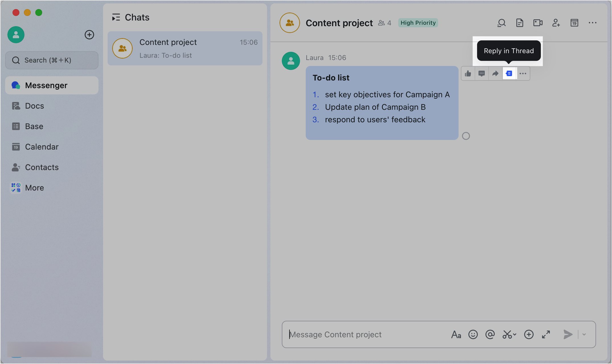Open Calendar from the sidebar
Viewport: 612px width, 364px height.
click(x=42, y=147)
